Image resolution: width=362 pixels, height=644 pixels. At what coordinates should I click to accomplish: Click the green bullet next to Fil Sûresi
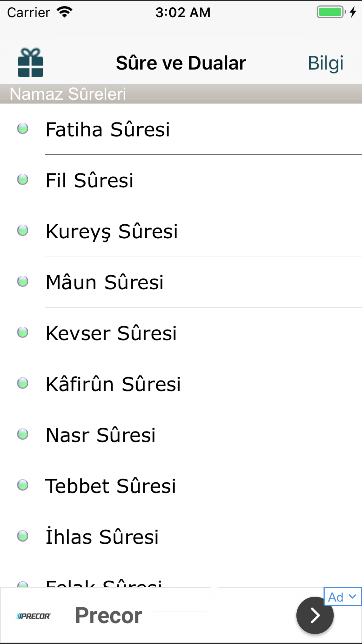[x=23, y=180]
